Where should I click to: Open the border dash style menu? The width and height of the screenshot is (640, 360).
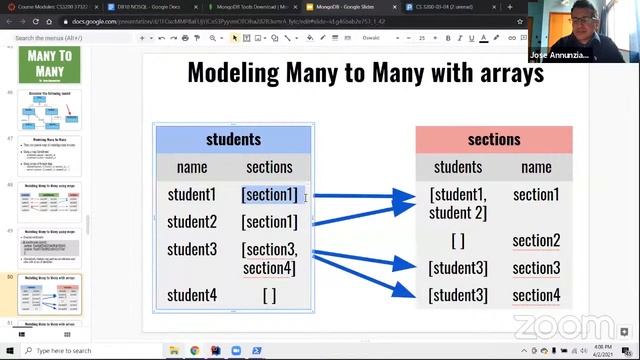coord(348,38)
